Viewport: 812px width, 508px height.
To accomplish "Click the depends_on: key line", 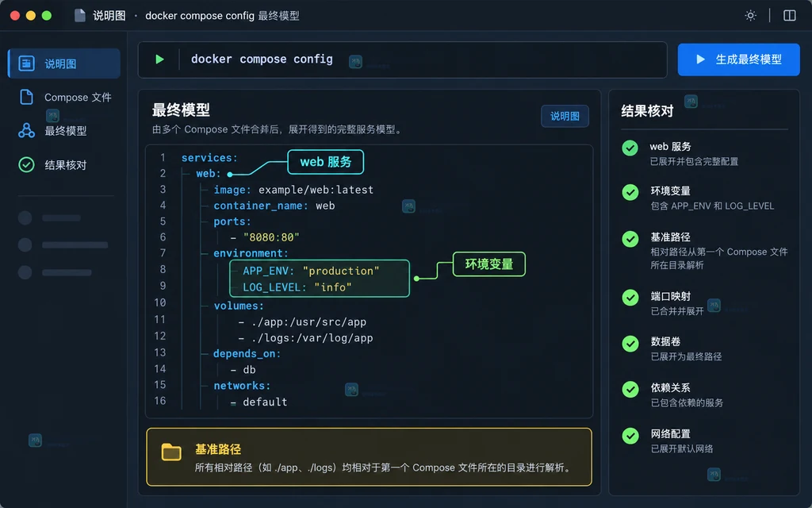I will (x=247, y=353).
